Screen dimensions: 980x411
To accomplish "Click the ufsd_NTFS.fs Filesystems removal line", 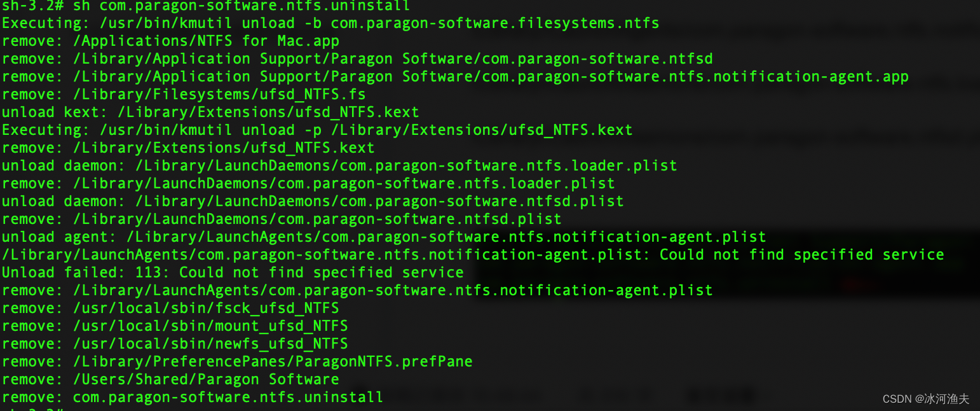I will (x=184, y=95).
